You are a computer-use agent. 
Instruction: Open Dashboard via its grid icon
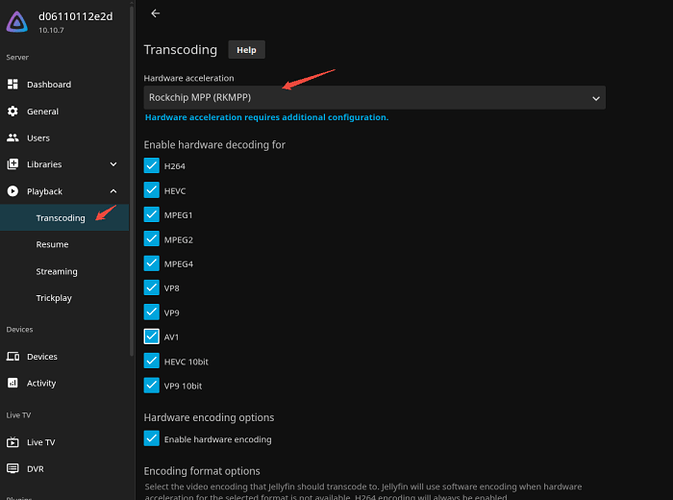click(x=13, y=84)
